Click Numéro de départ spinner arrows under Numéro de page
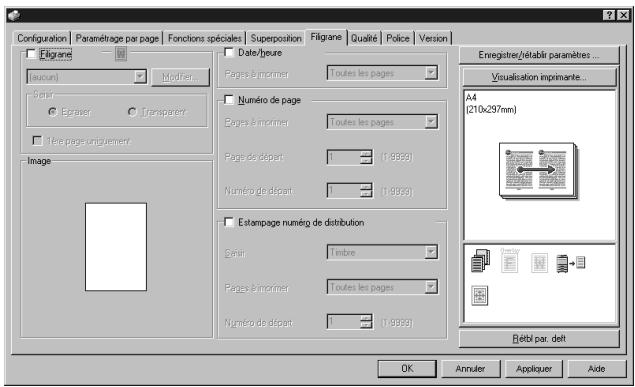 click(366, 190)
